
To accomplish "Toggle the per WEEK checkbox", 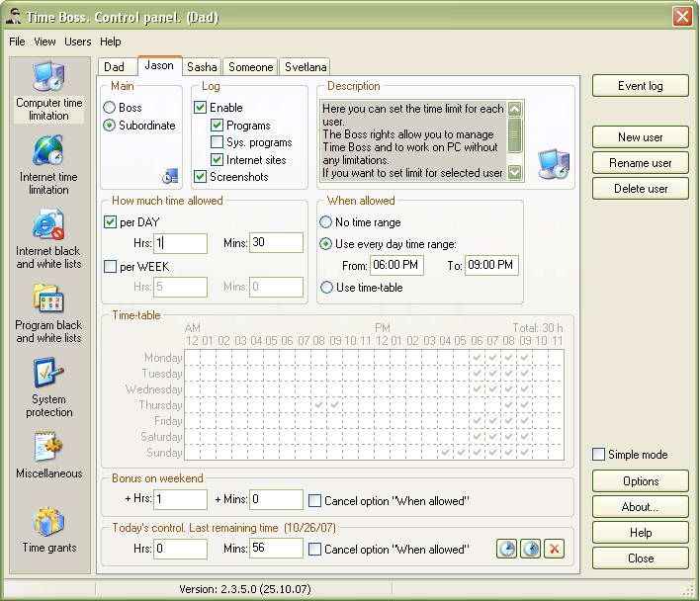I will pyautogui.click(x=111, y=266).
